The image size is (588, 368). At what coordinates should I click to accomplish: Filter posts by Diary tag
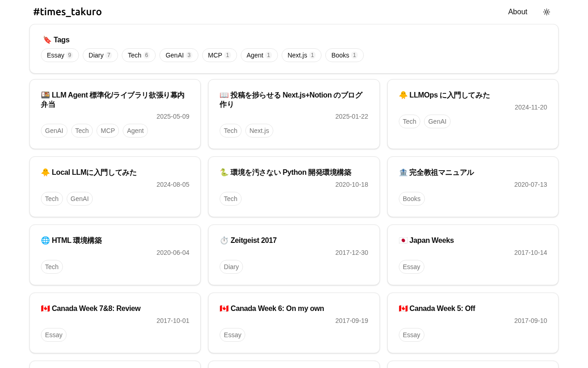[x=100, y=55]
